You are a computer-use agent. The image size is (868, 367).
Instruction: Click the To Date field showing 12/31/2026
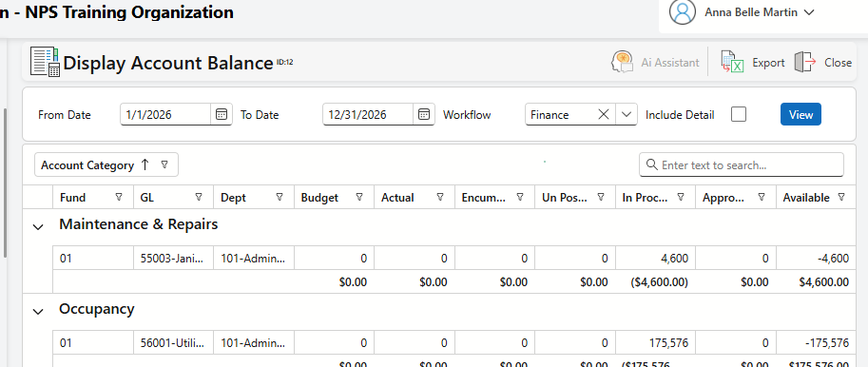click(x=369, y=115)
